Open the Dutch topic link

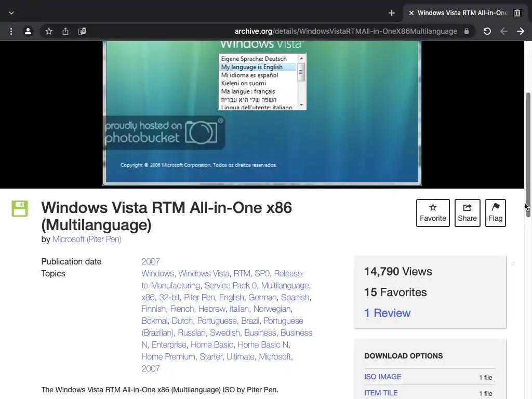click(182, 321)
